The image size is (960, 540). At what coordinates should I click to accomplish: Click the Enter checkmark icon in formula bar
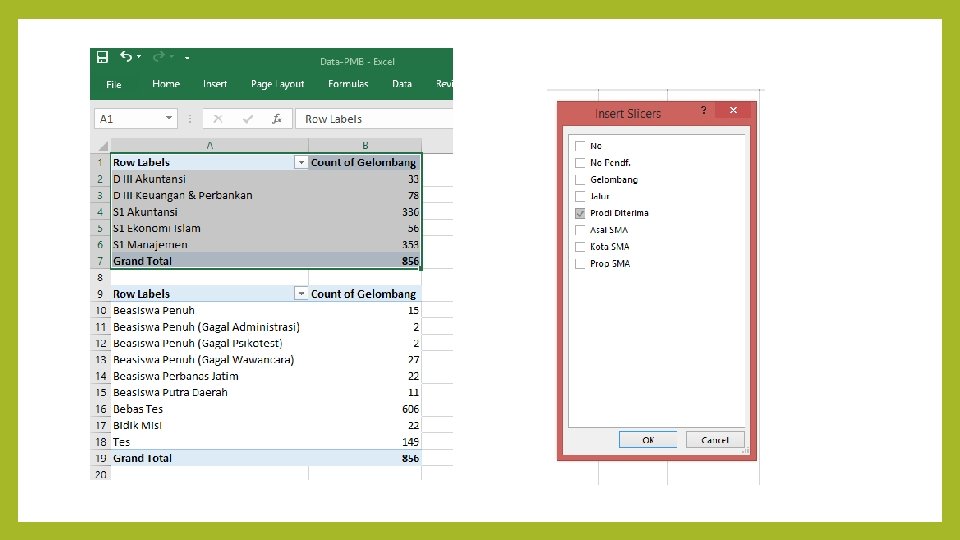tap(247, 119)
